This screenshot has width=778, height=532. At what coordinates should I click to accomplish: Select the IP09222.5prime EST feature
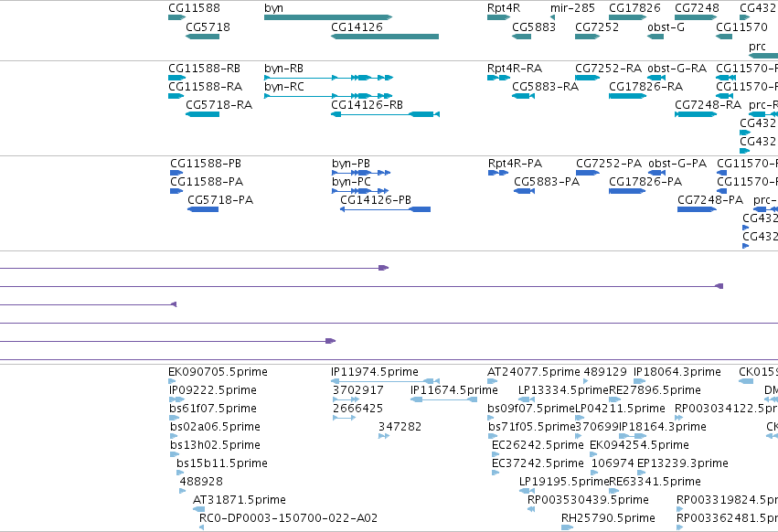[x=176, y=399]
